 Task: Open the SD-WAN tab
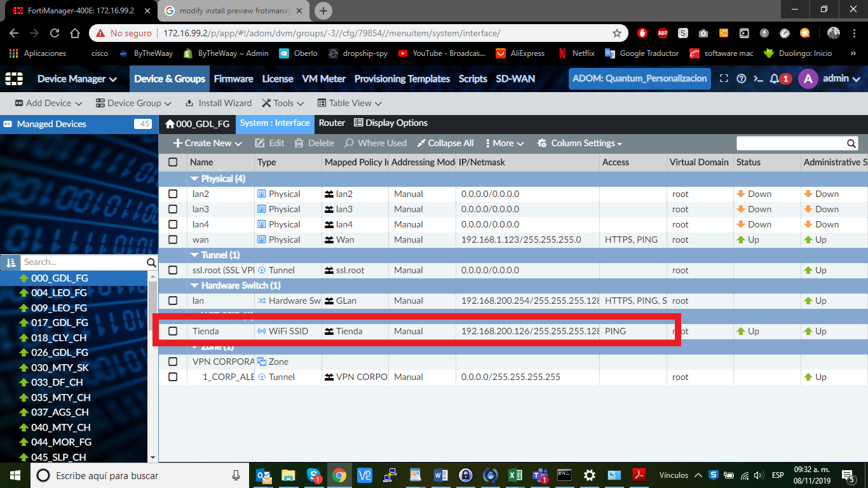point(515,79)
